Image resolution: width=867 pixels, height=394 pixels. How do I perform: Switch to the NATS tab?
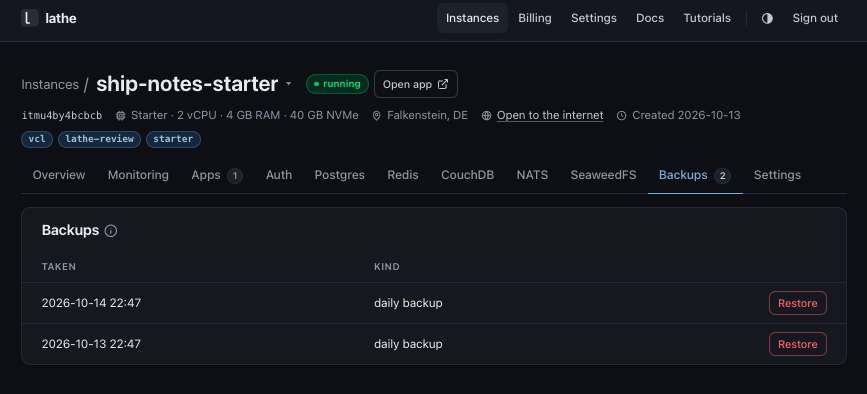click(x=532, y=175)
